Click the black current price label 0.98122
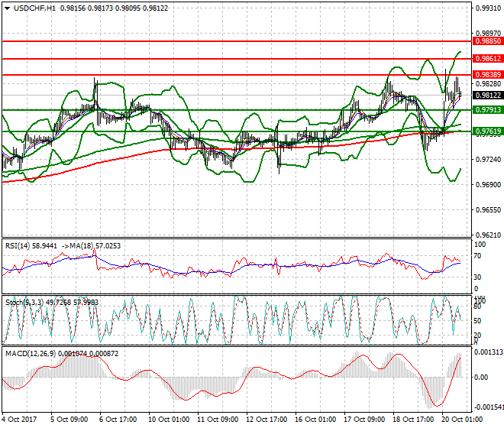 pyautogui.click(x=488, y=96)
